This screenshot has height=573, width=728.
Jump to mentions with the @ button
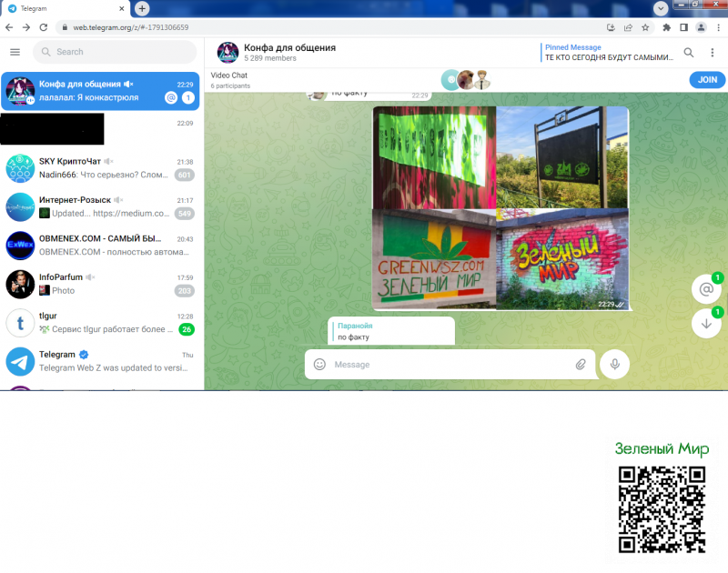click(x=705, y=289)
